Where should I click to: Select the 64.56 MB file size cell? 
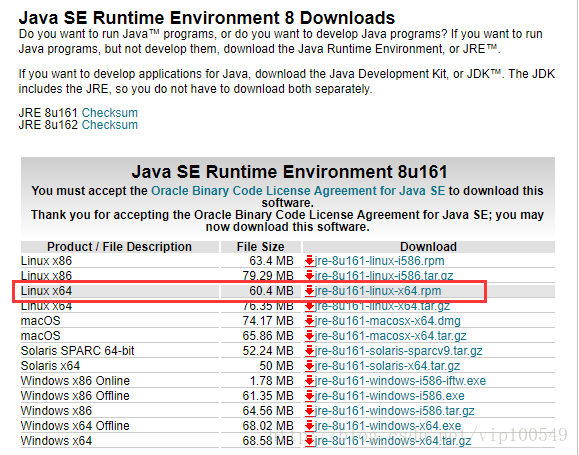pos(261,411)
